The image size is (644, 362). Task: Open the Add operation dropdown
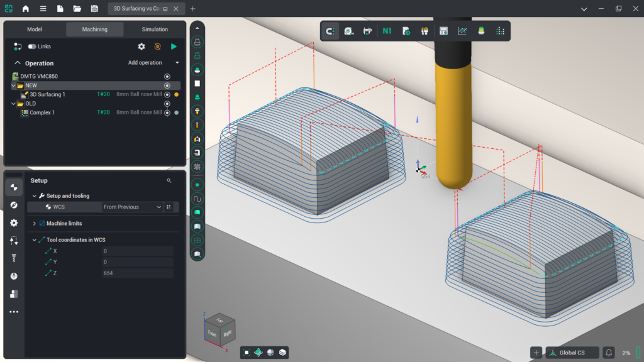153,63
